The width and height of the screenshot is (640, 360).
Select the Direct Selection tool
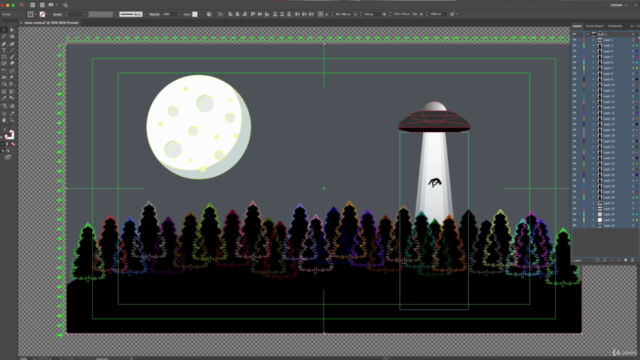click(12, 30)
